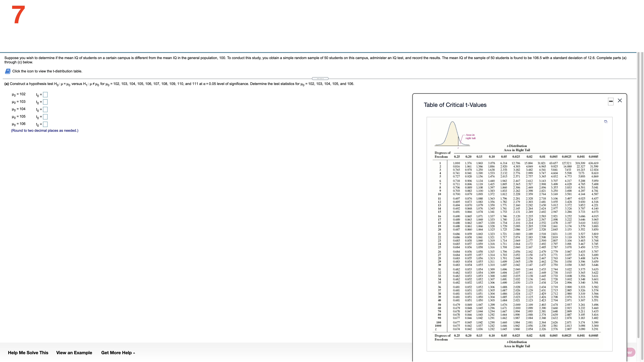Select the t0 input for μ0 = 103
The width and height of the screenshot is (644, 362).
(45, 102)
